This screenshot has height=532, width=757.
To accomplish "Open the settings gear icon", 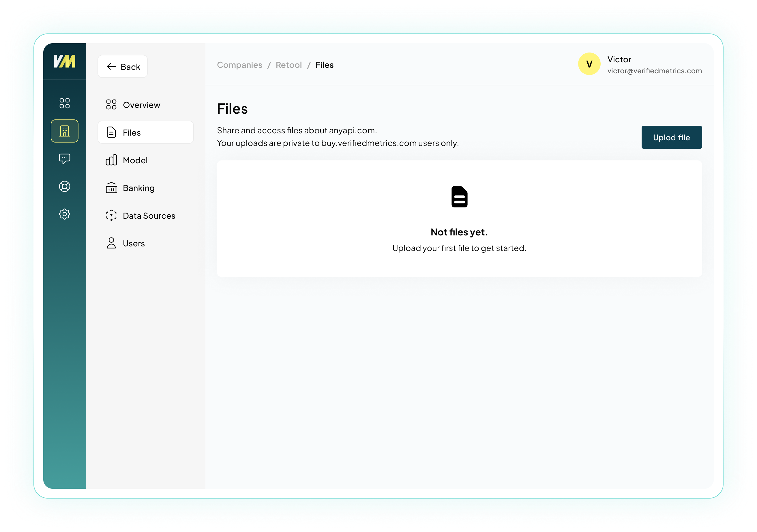I will 64,214.
